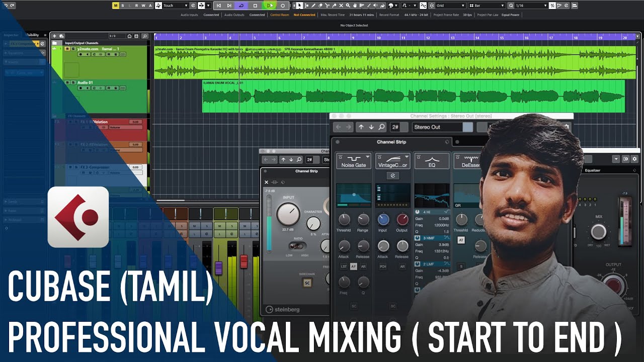Viewport: 644px width, 362px height.
Task: Switch to the Visibility tab
Action: click(x=32, y=35)
